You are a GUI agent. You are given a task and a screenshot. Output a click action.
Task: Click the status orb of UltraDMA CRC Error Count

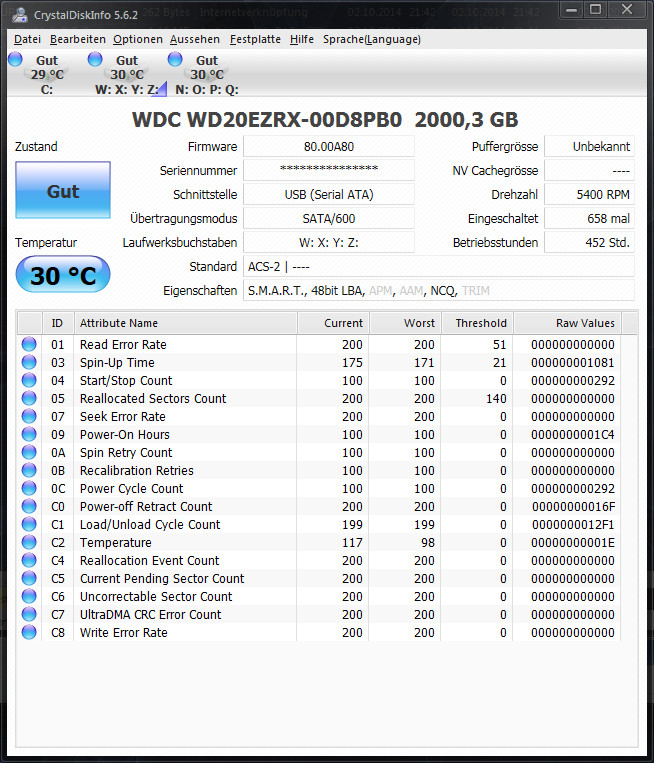[29, 614]
